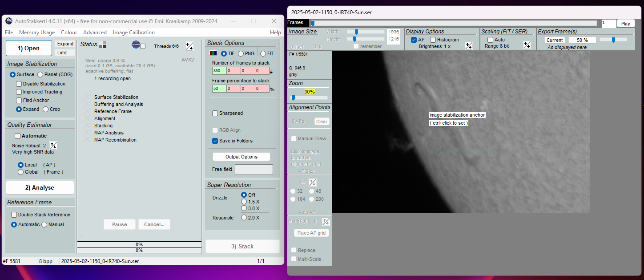Viewport: 644px width, 280px height.
Task: Open the Image Calibration menu
Action: (x=133, y=32)
